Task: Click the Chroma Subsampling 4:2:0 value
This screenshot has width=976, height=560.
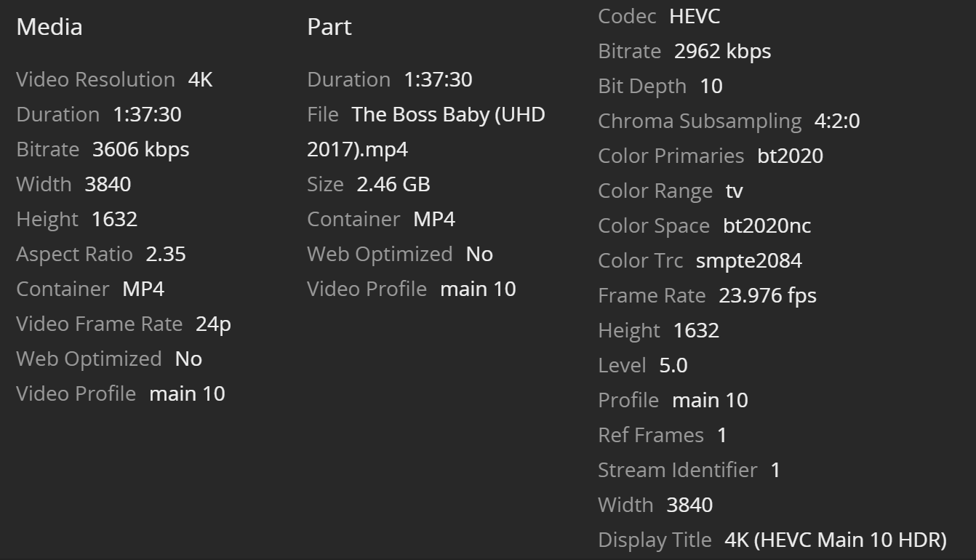Action: pyautogui.click(x=836, y=121)
